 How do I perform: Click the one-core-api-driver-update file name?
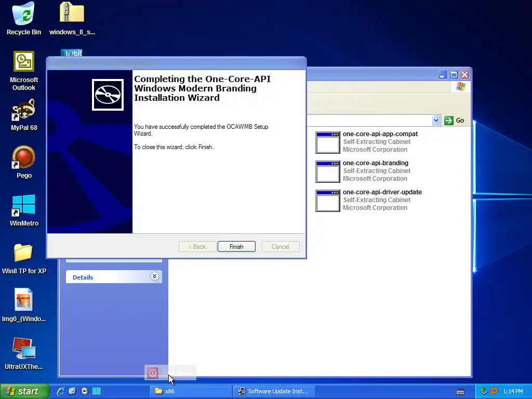pyautogui.click(x=382, y=192)
